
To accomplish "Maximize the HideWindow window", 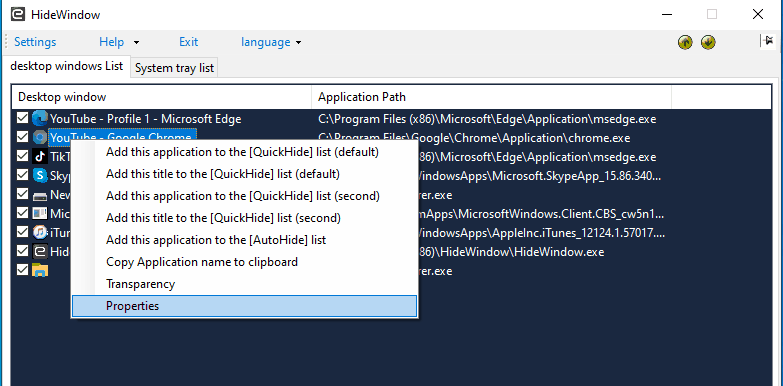I will (x=712, y=14).
